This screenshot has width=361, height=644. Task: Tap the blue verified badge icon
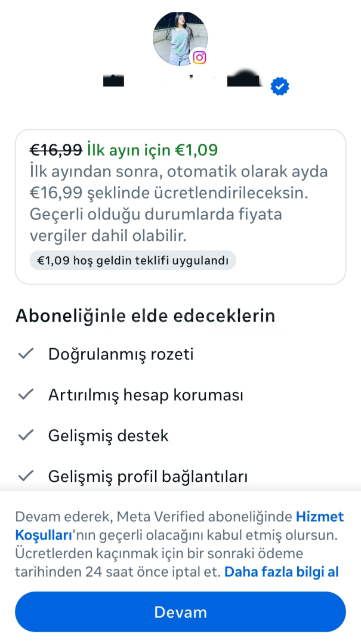tap(280, 86)
